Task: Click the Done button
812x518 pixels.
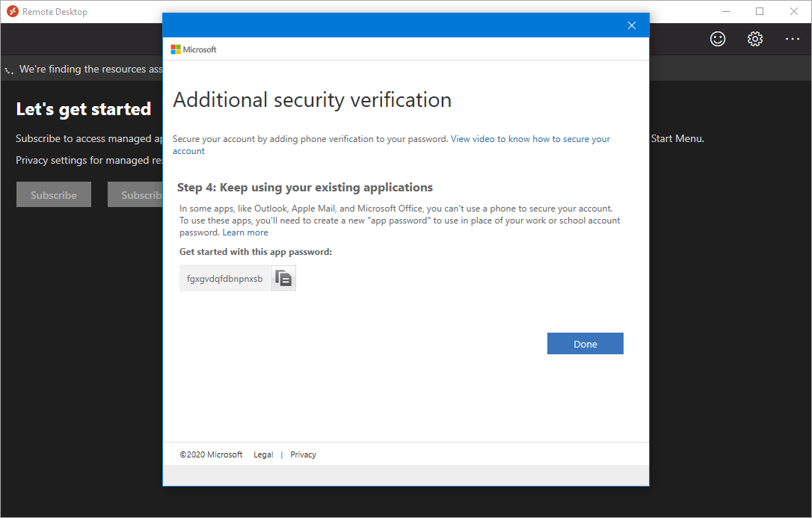Action: (x=585, y=344)
